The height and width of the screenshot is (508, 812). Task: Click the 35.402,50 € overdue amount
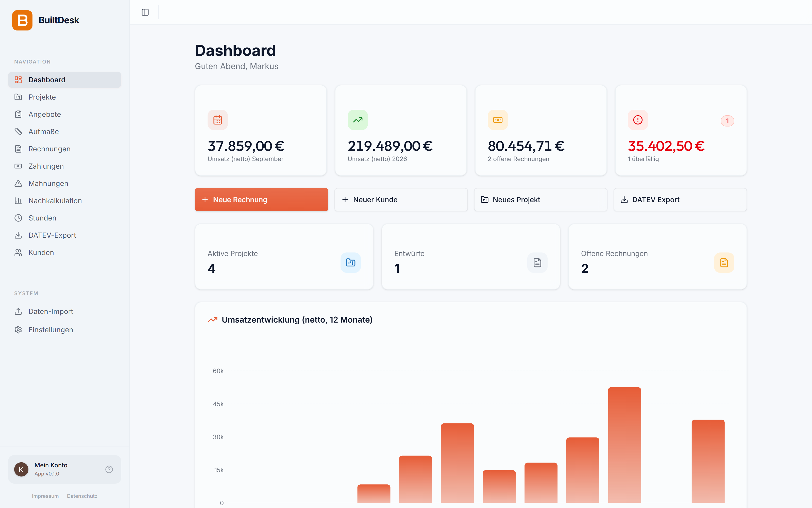[x=666, y=146]
